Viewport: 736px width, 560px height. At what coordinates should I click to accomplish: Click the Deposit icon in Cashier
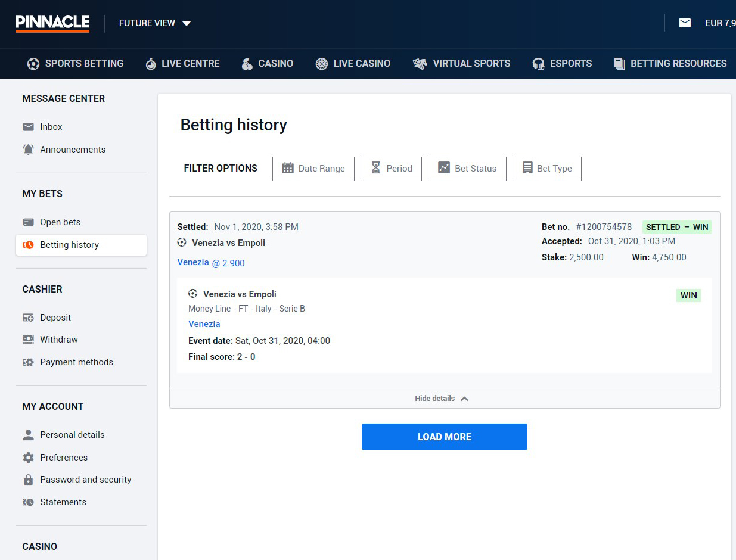coord(28,318)
